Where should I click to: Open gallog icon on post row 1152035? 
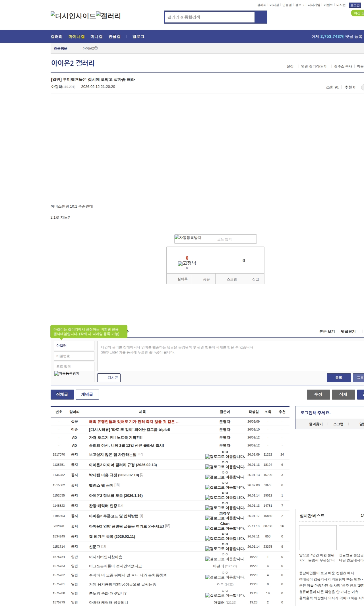(x=225, y=498)
